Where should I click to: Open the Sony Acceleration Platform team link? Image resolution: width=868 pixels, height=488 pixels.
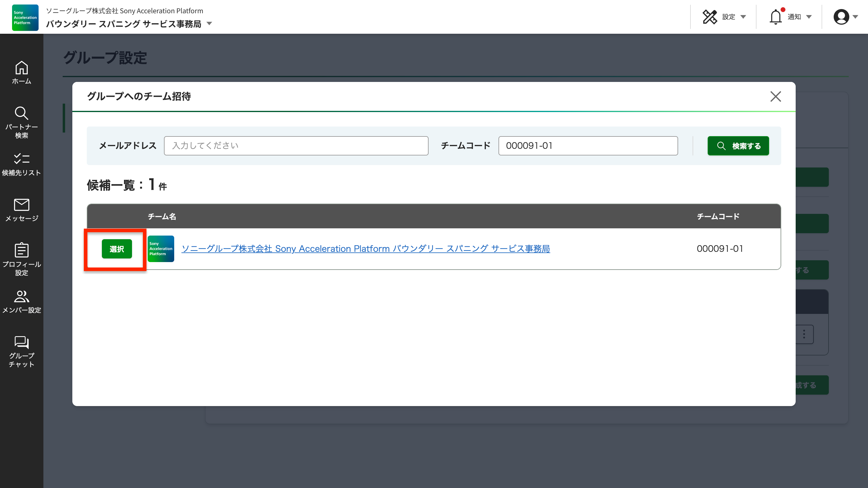(366, 249)
